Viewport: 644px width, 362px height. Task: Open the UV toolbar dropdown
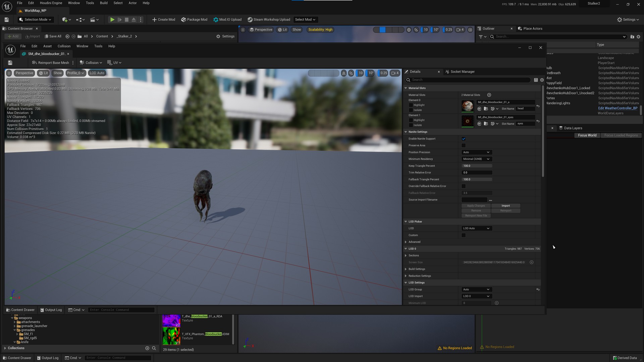point(114,63)
